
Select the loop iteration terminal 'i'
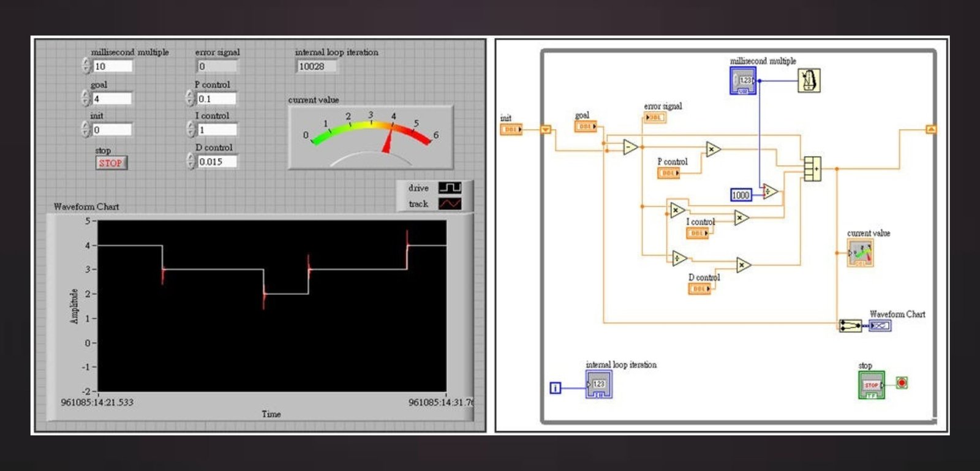tap(555, 388)
